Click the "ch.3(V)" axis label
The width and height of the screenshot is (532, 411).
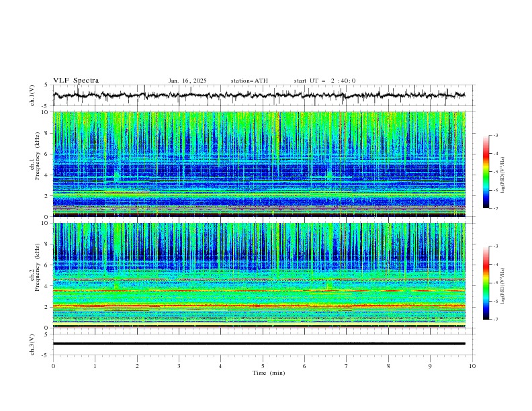click(x=32, y=345)
